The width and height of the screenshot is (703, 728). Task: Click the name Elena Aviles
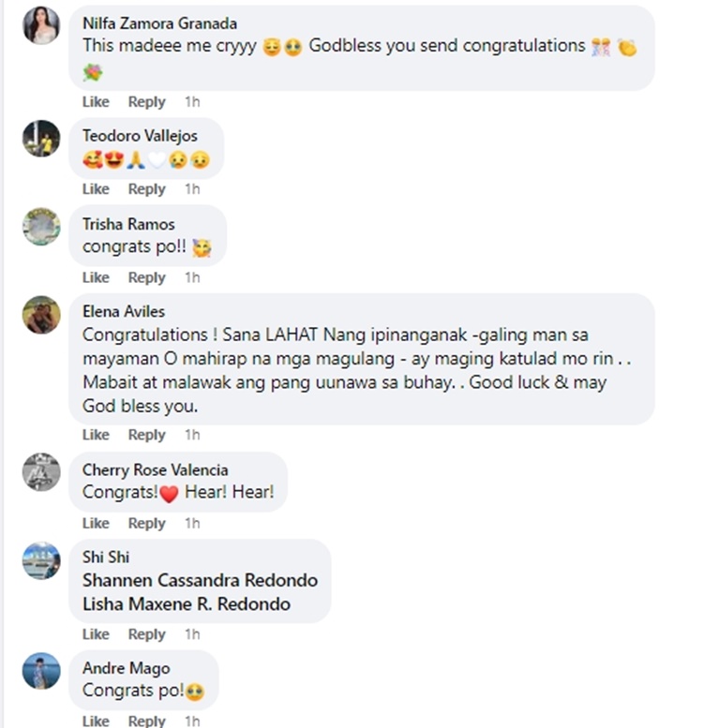coord(124,312)
